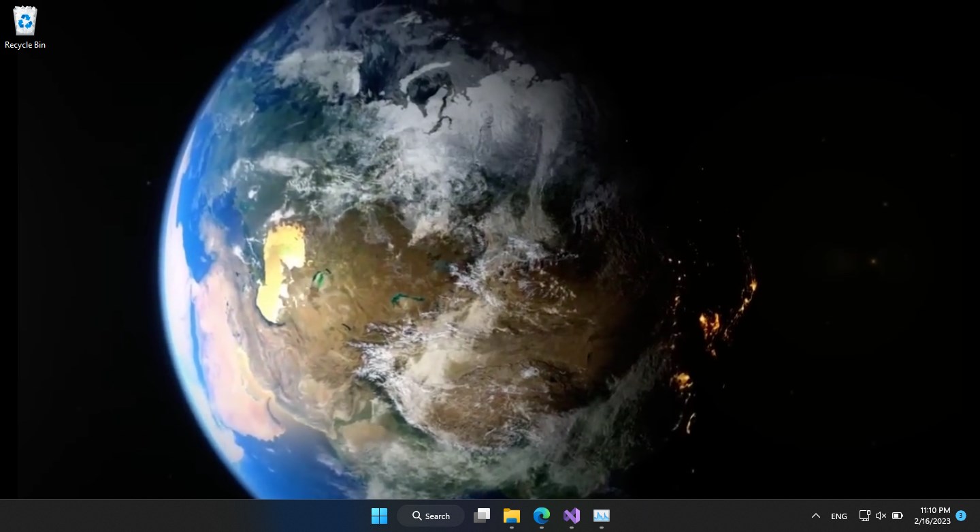Open File Explorer from the taskbar
Image resolution: width=980 pixels, height=532 pixels.
[x=512, y=516]
